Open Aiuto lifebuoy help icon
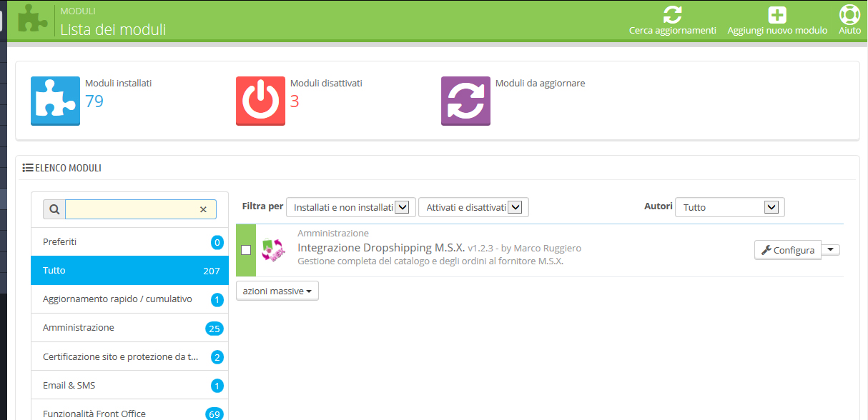868x420 pixels. click(849, 15)
